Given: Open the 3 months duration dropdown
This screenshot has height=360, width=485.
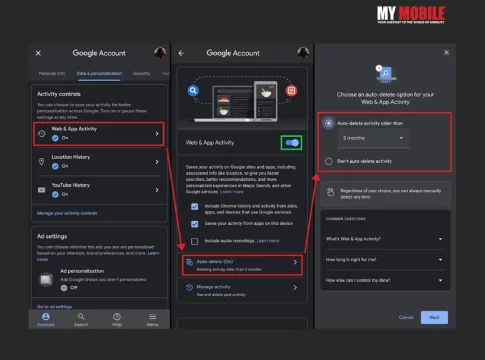Looking at the screenshot, I should tap(373, 138).
